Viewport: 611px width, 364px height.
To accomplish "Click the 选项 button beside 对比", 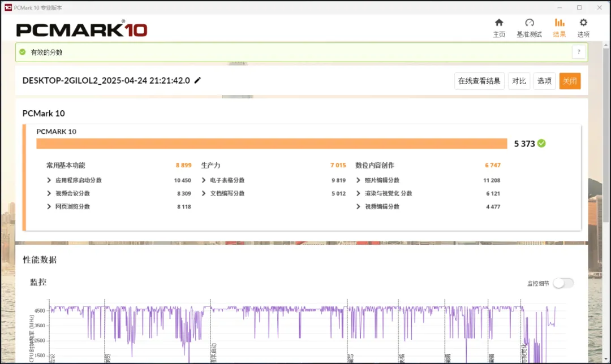I will point(544,81).
